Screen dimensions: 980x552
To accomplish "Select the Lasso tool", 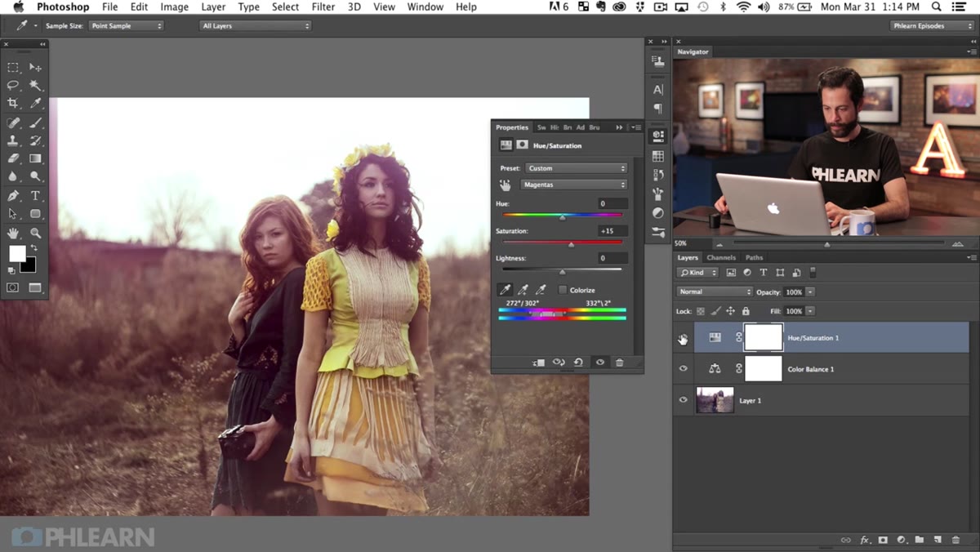I will (13, 86).
